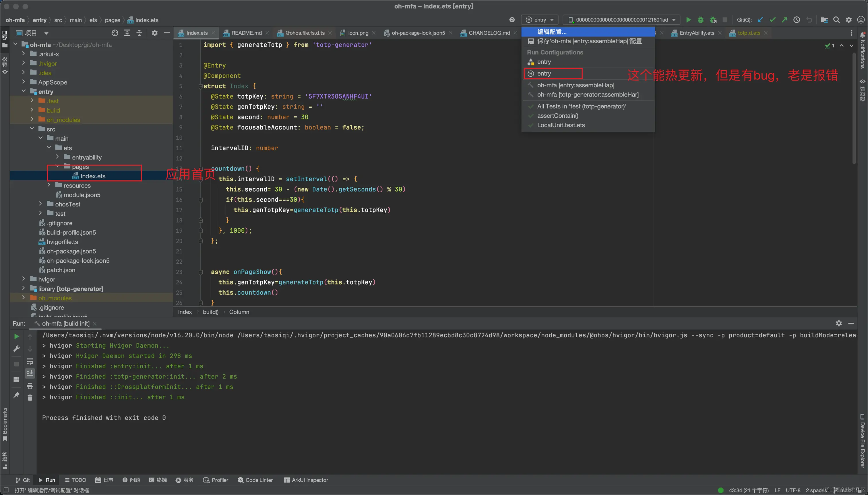Viewport: 868px width, 495px height.
Task: Open Device File Explorer side panel
Action: point(863,441)
